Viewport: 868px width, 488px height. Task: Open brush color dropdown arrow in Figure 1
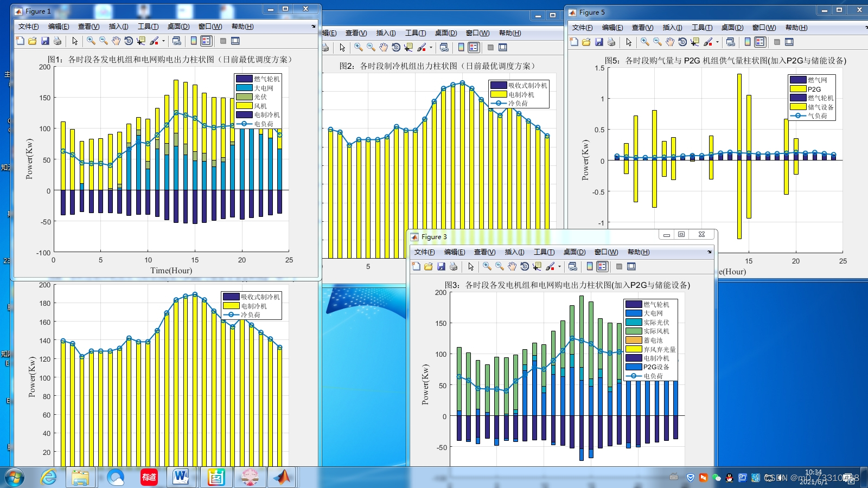tap(163, 41)
